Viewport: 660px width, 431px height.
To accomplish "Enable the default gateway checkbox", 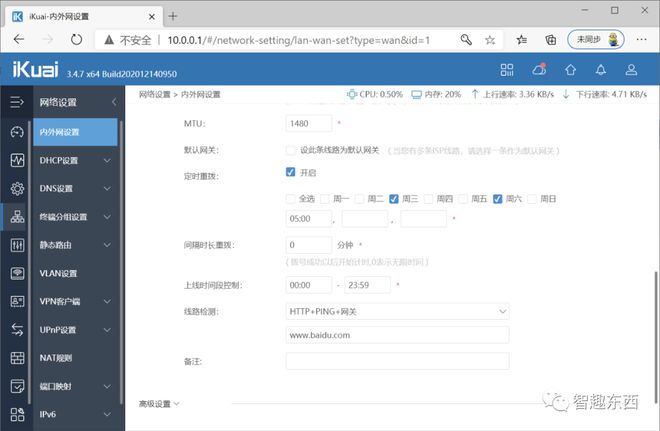I will coord(291,150).
